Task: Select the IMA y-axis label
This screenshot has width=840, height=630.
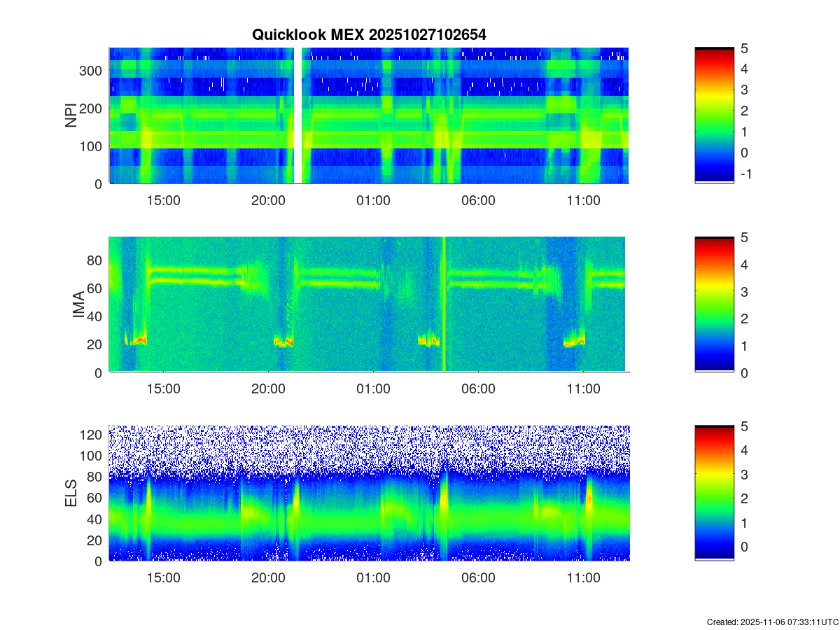Action: coord(78,305)
